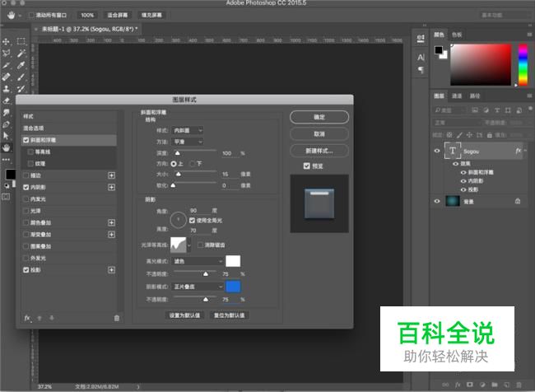Click the 深度 depth slider
This screenshot has height=392, width=535.
tap(195, 152)
